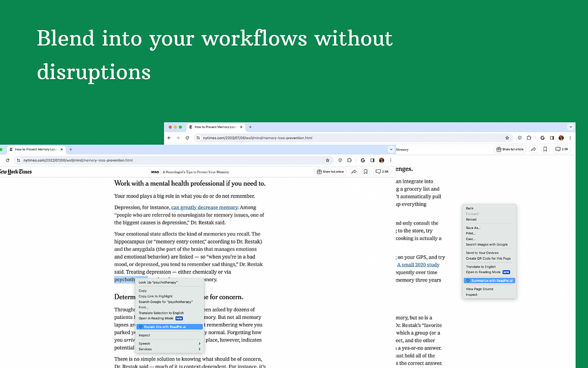The image size is (588, 368).
Task: Choose Print... in left context menu
Action: point(169,307)
